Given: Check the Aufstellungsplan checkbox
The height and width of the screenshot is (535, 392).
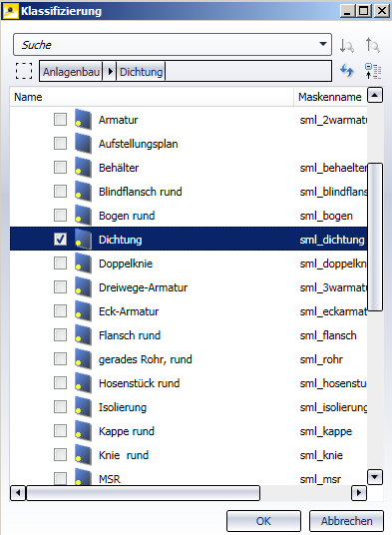Looking at the screenshot, I should point(60,144).
